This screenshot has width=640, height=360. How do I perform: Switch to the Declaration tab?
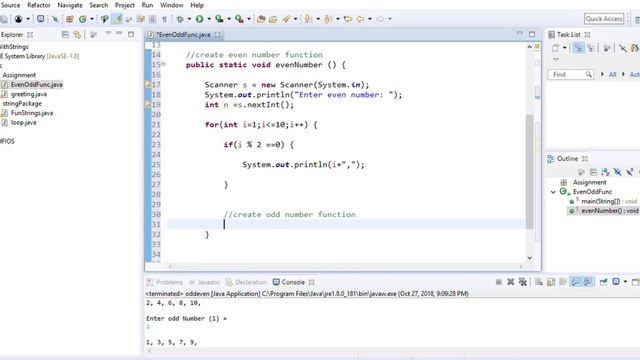246,282
